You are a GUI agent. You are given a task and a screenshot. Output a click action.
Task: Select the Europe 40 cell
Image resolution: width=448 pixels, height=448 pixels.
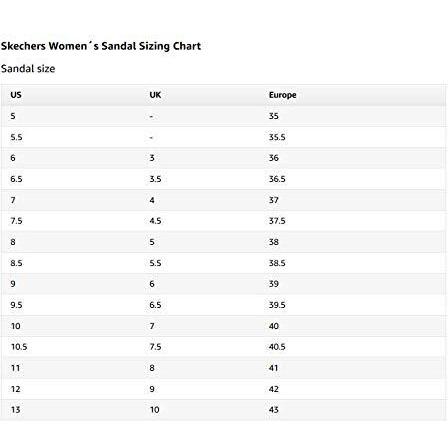(274, 326)
